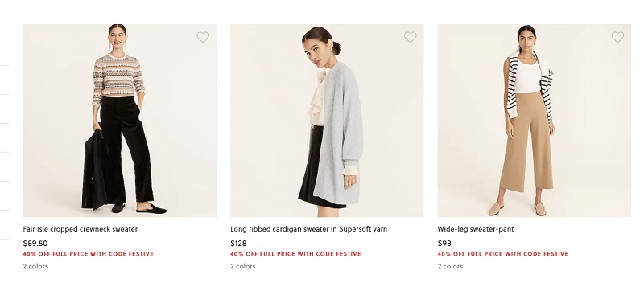
Task: Click the black blazer held by the first model
Action: coord(95,170)
